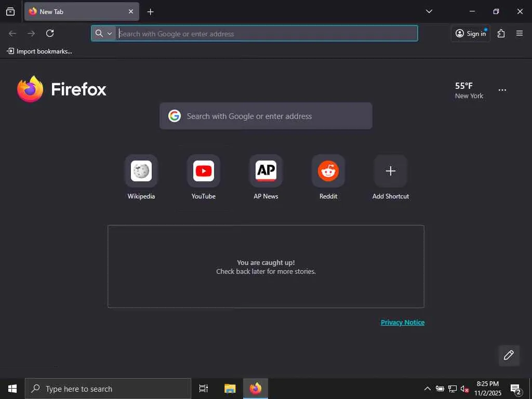Sign in to Firefox account
Image resolution: width=532 pixels, height=399 pixels.
tap(471, 33)
